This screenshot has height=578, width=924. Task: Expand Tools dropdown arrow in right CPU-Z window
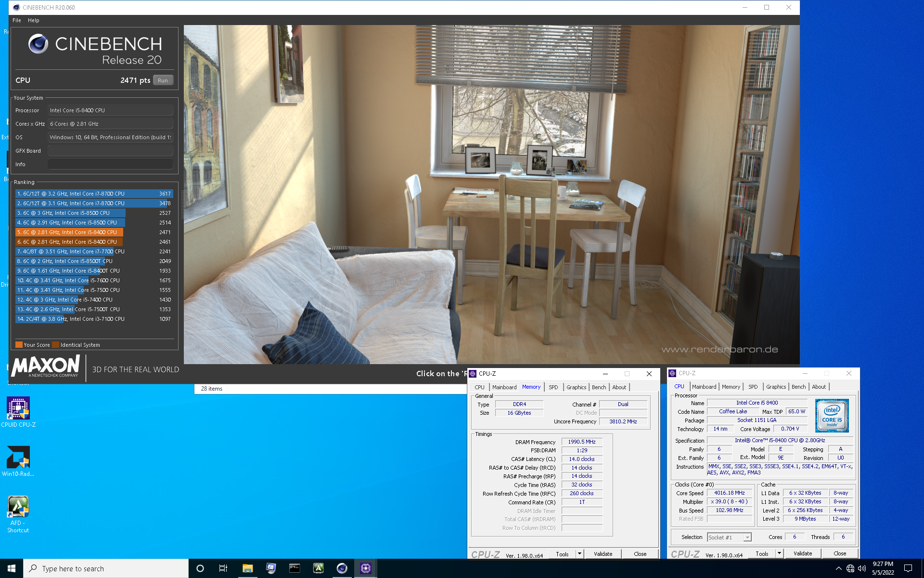point(779,553)
